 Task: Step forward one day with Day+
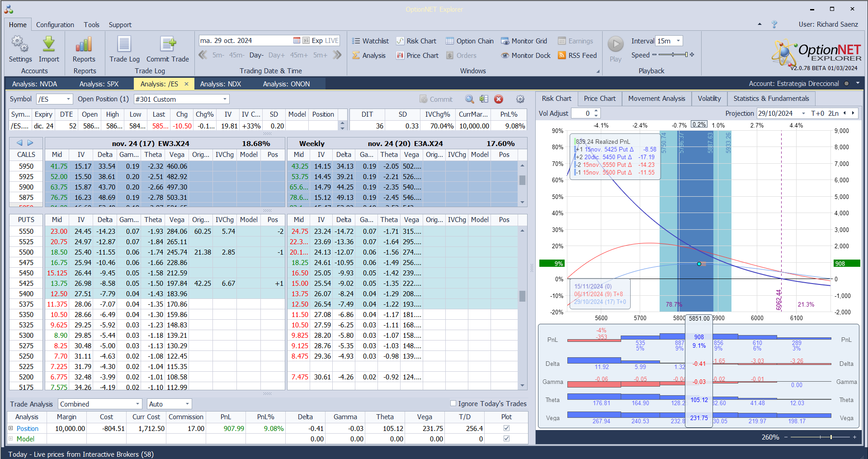pyautogui.click(x=277, y=55)
